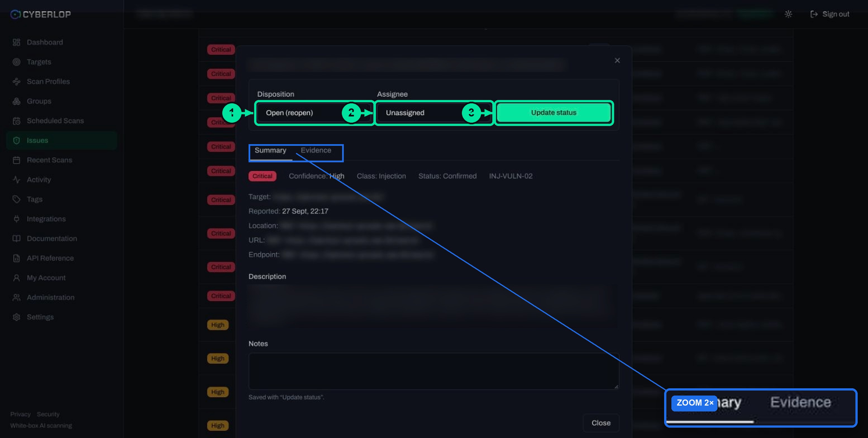Screen dimensions: 868x438
Task: Click the Class: Injection text
Action: (381, 176)
